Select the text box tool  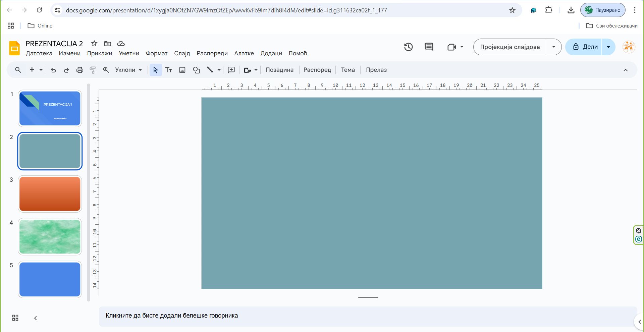pyautogui.click(x=168, y=70)
